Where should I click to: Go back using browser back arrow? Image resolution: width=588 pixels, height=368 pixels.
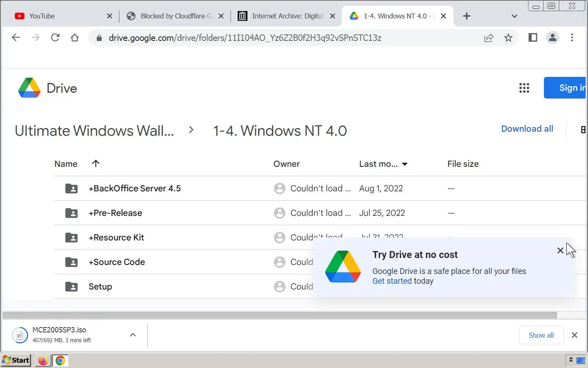[x=16, y=38]
